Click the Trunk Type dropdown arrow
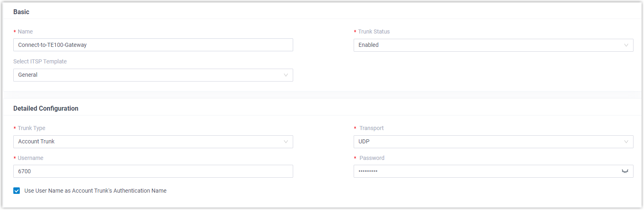This screenshot has width=644, height=210. tap(286, 142)
